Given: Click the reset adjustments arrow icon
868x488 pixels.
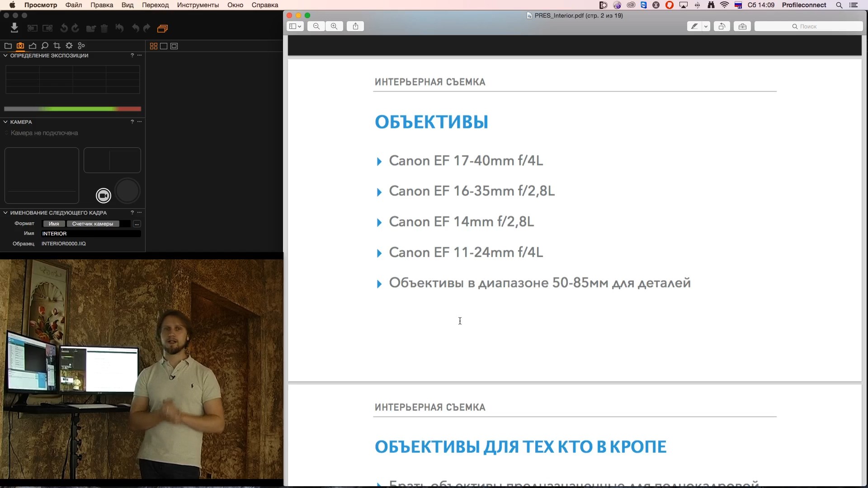Looking at the screenshot, I should click(x=120, y=28).
